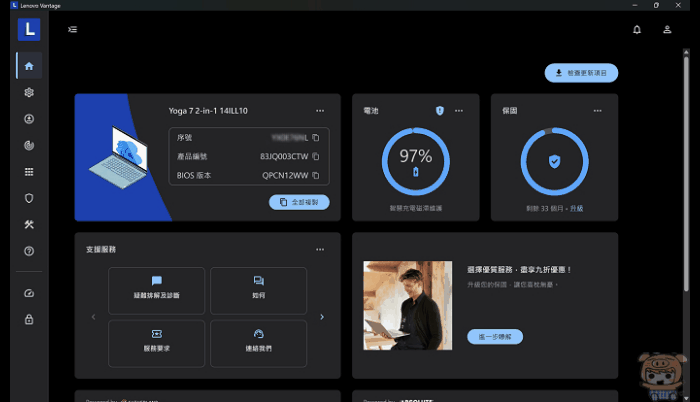700x402 pixels.
Task: Copy the serial number (序號)
Action: pyautogui.click(x=316, y=138)
